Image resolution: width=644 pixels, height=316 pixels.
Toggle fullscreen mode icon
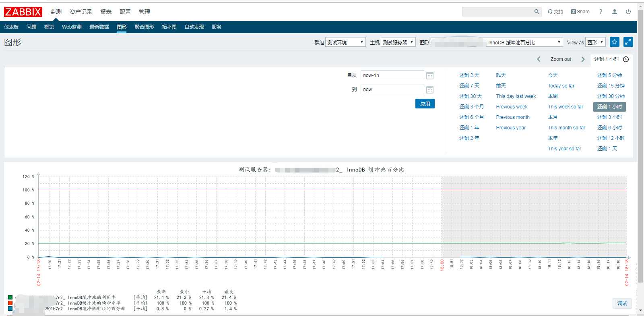click(628, 42)
